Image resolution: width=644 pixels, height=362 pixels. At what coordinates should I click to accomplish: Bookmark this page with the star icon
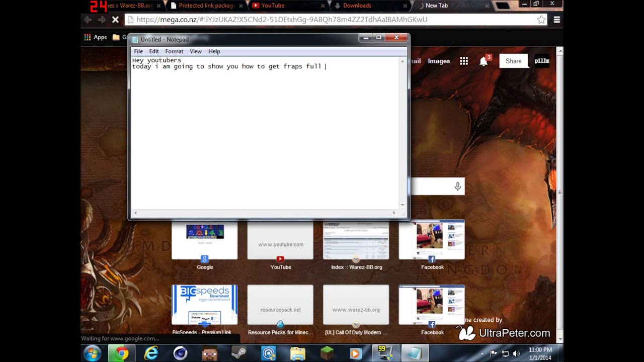541,20
